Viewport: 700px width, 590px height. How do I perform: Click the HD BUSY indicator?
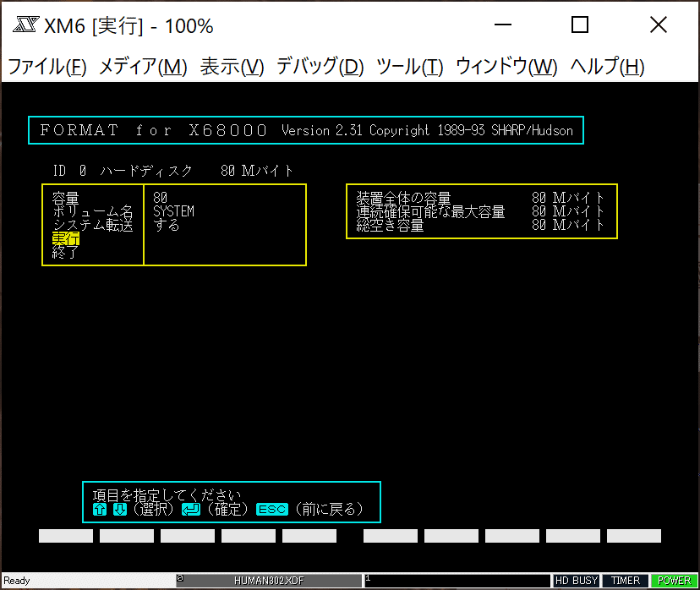[577, 581]
